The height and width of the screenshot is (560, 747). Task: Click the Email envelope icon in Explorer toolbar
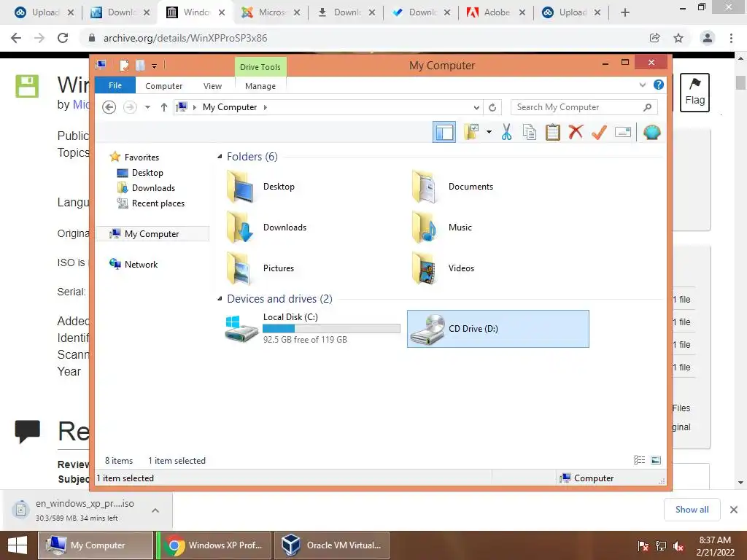tap(623, 132)
